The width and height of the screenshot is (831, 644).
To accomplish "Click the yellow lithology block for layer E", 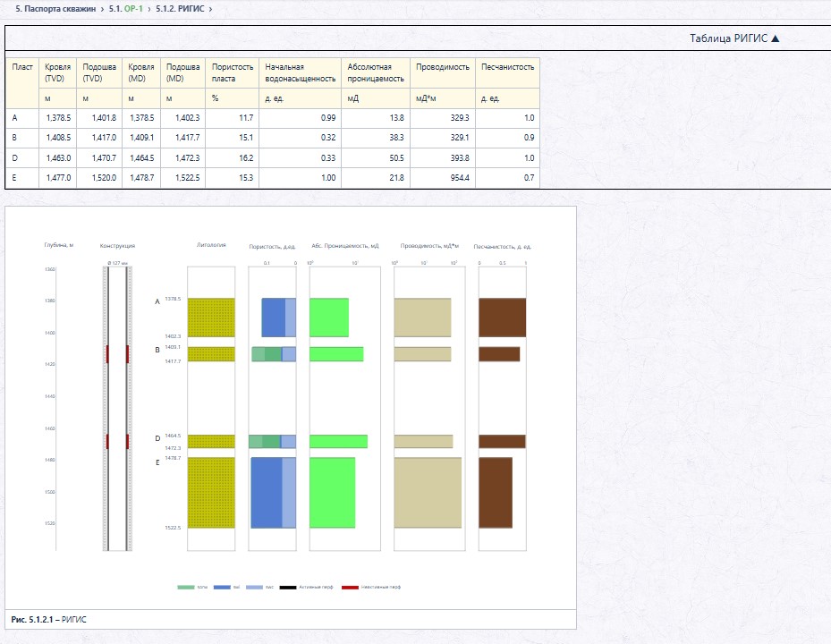I will coord(211,493).
